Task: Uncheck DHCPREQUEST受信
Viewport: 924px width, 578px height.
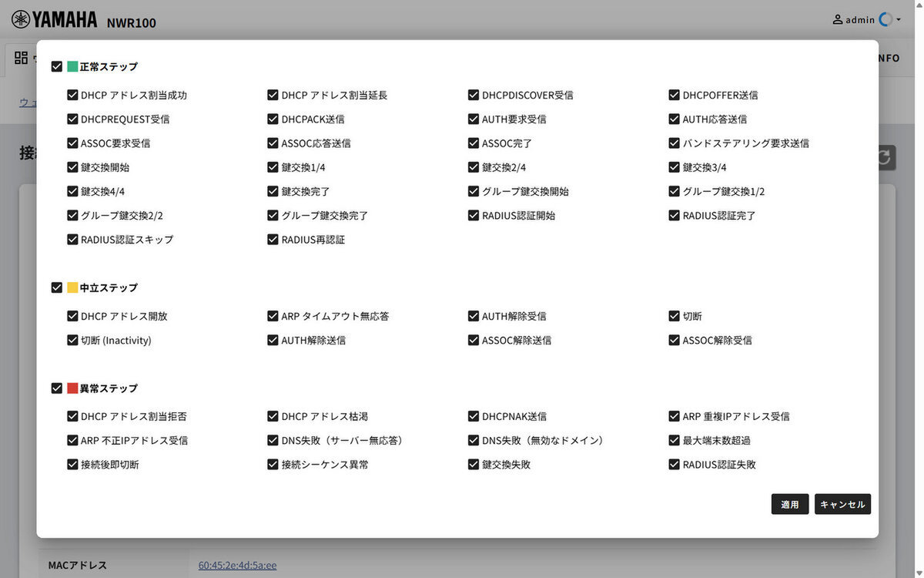Action: click(72, 119)
